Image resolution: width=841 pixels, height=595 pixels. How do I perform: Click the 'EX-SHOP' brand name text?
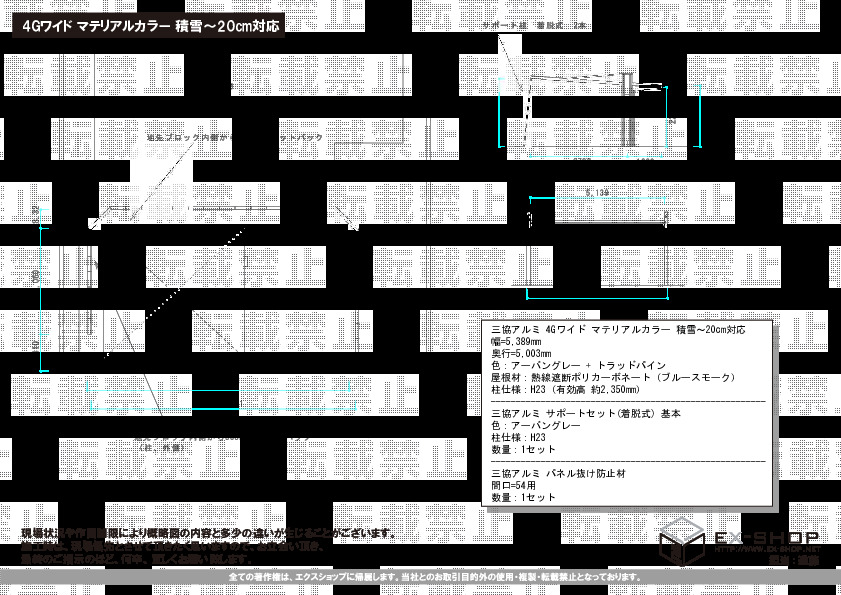point(767,537)
